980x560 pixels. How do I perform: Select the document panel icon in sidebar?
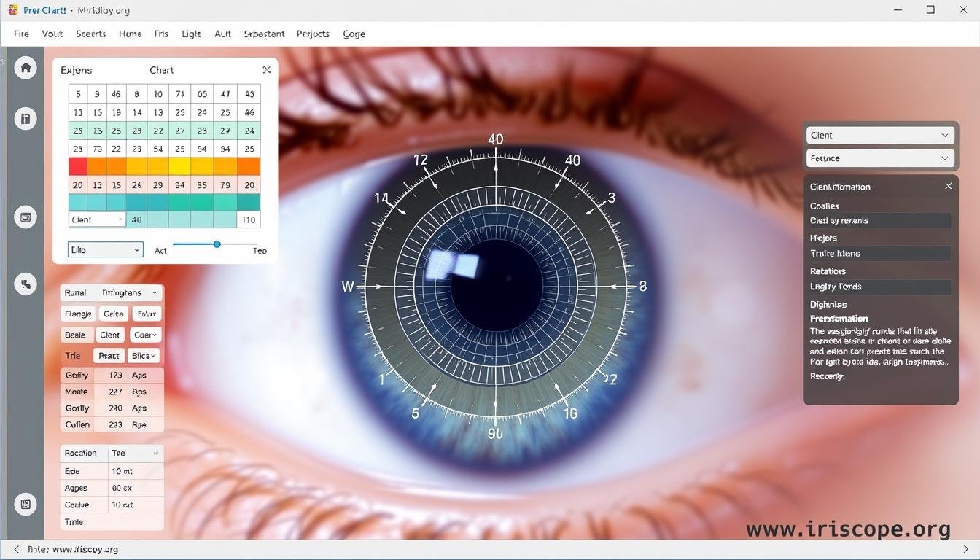coord(25,117)
